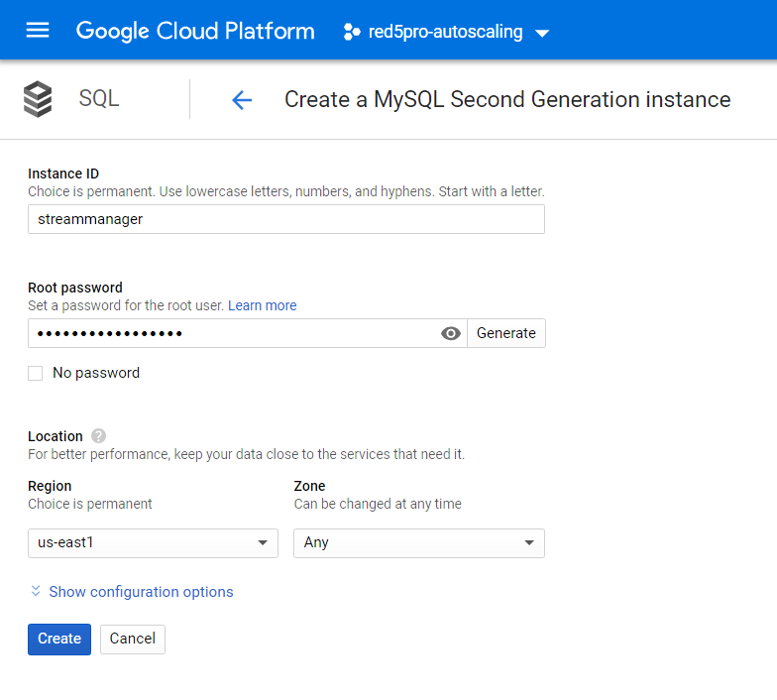Click the 'Can be changed at any time' text

pos(378,504)
